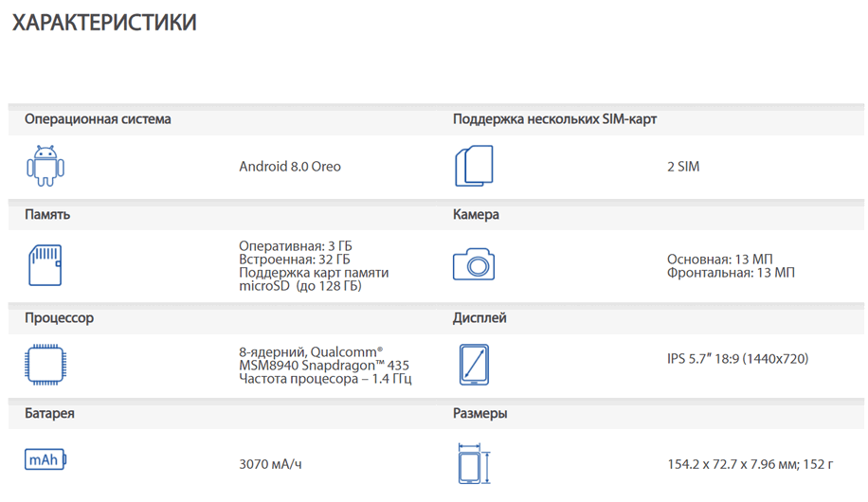Click the IPS 5.7 display specification text
868x502 pixels.
click(x=738, y=359)
